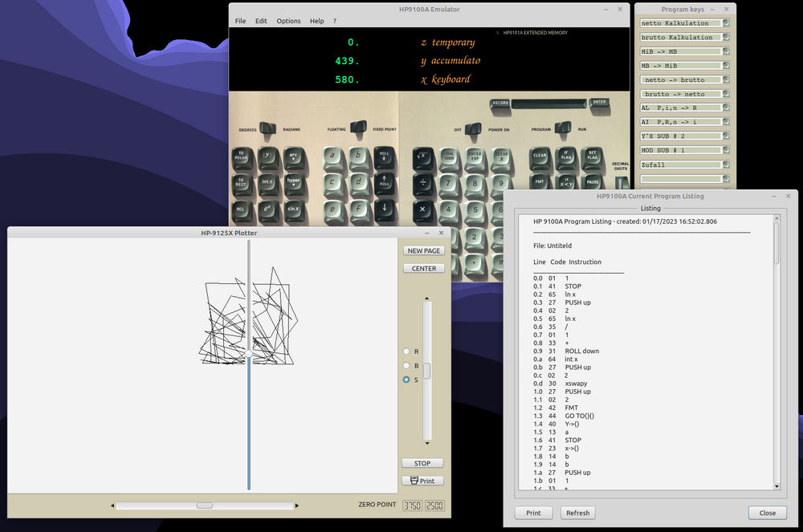Click the RECORD card key

coord(500,104)
